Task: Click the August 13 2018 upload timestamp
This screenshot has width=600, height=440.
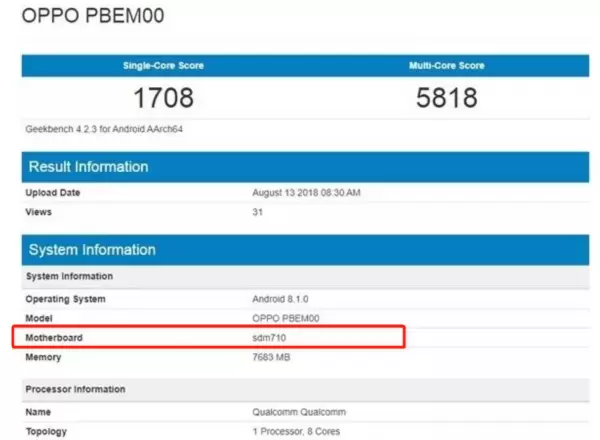Action: tap(306, 192)
